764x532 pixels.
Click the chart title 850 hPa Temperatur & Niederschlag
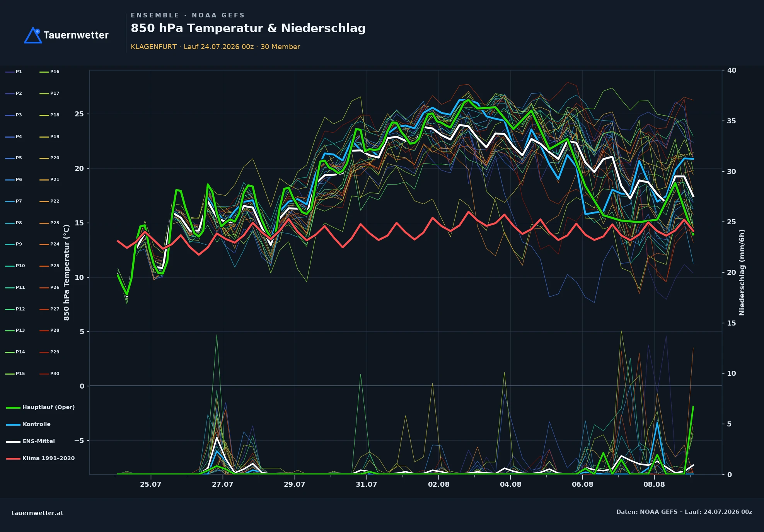pyautogui.click(x=248, y=28)
